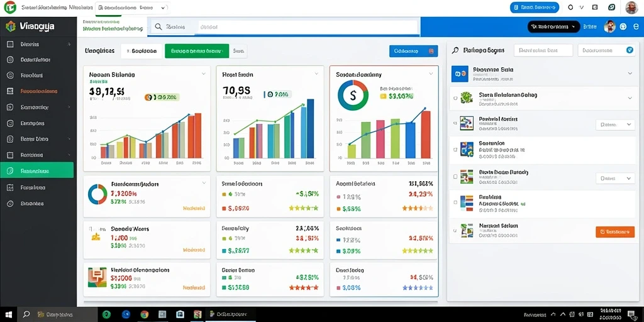Click the blue-and-red donut icon in the lower-left card
644x322 pixels.
(97, 194)
